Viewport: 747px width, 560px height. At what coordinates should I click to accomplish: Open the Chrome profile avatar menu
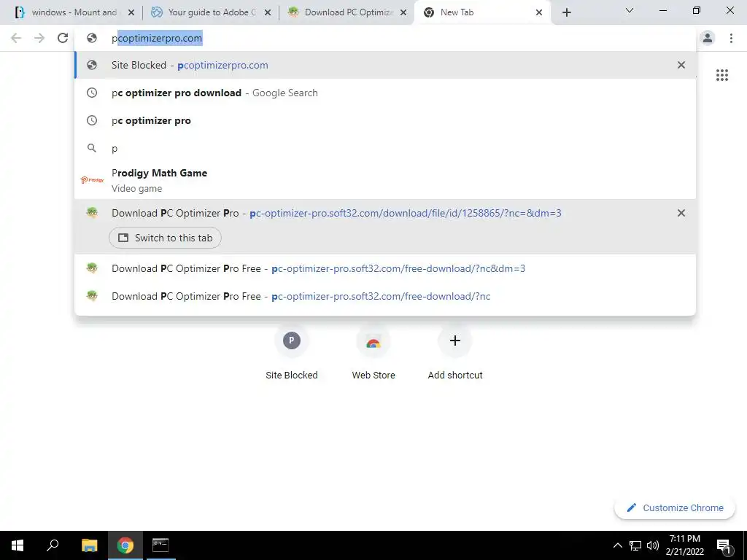708,38
